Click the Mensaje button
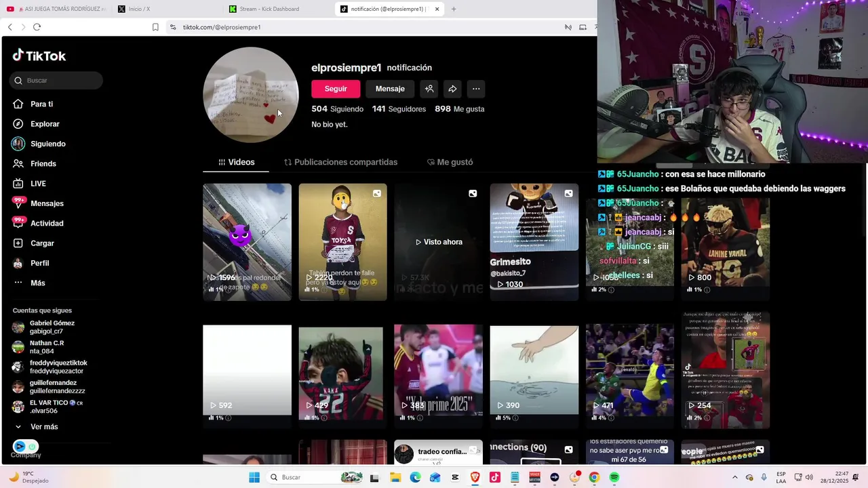This screenshot has height=488, width=868. click(390, 89)
